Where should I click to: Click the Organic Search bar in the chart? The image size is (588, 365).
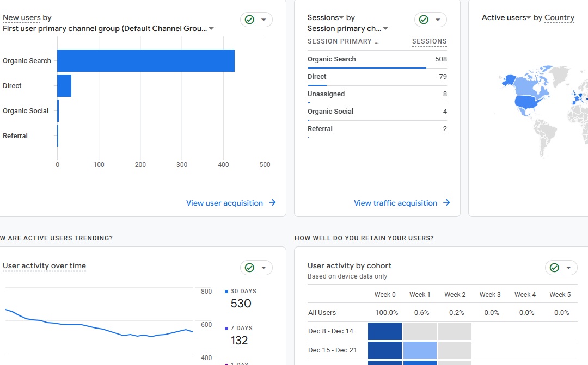click(146, 60)
